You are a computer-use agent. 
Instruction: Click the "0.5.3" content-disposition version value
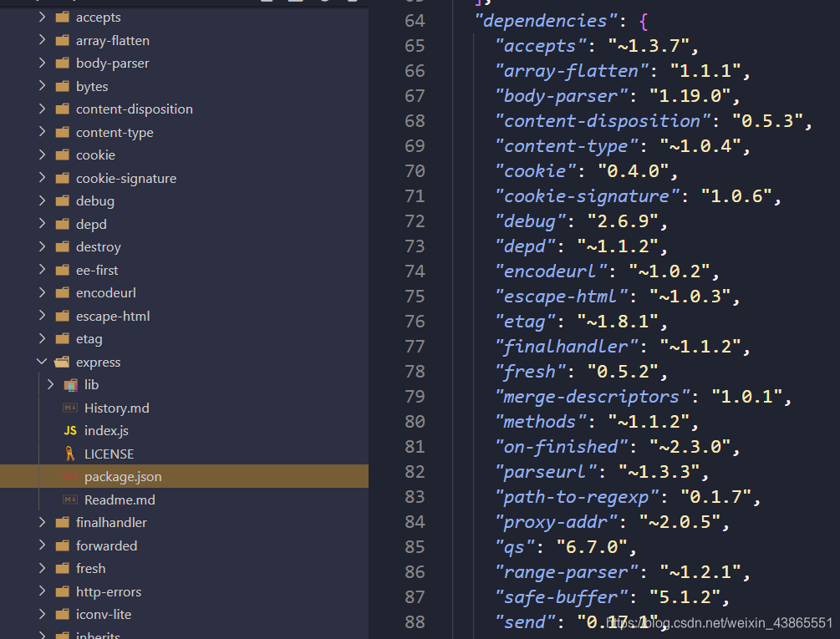(x=767, y=121)
